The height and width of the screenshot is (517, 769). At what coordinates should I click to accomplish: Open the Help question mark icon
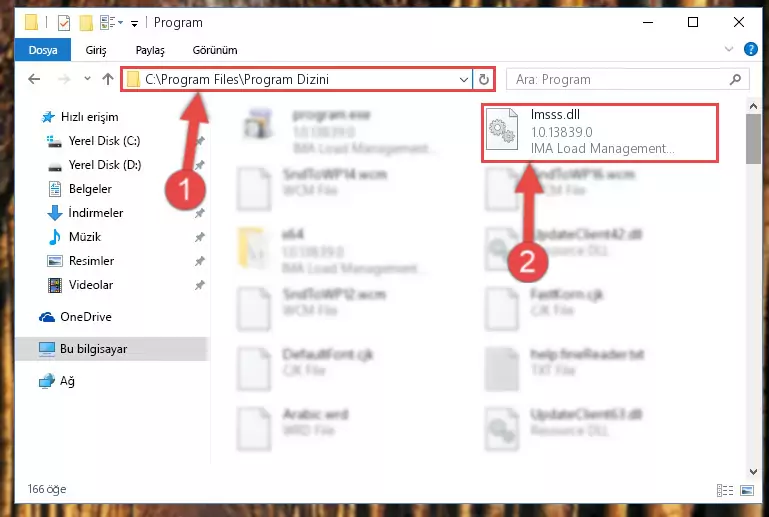pos(750,49)
